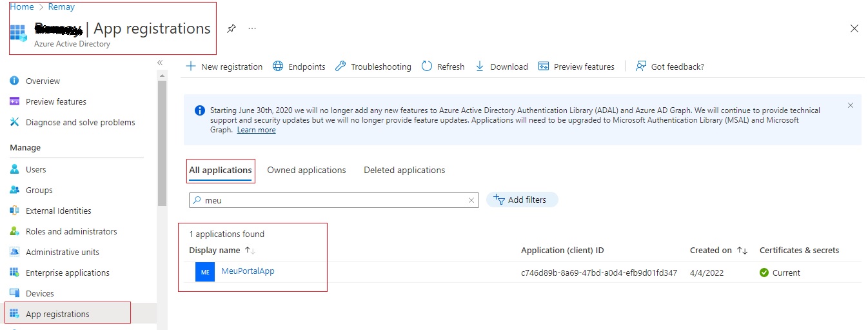This screenshot has width=868, height=330.
Task: Switch to Owned applications tab
Action: pos(306,170)
